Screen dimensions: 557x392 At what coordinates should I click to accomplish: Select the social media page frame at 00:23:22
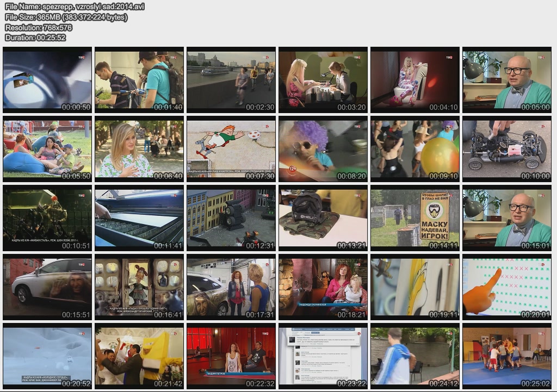click(x=323, y=356)
